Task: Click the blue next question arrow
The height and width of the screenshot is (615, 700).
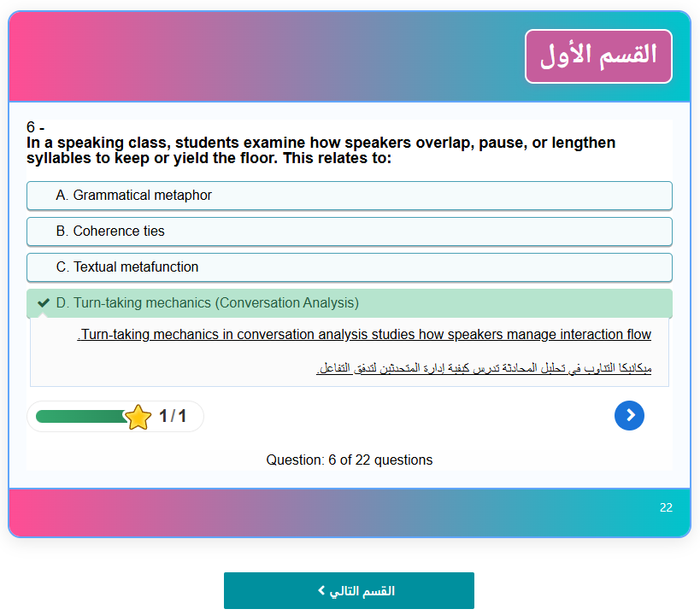Action: click(630, 415)
